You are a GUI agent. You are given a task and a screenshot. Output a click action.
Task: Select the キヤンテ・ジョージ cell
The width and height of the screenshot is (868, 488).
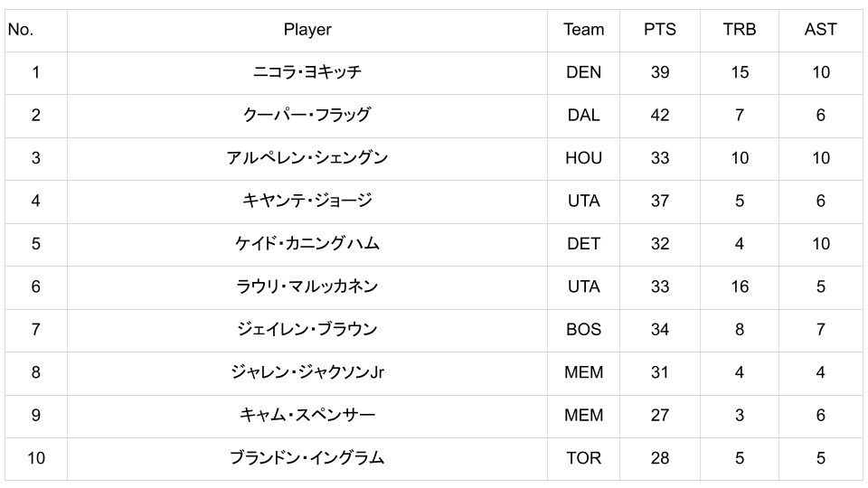(307, 201)
